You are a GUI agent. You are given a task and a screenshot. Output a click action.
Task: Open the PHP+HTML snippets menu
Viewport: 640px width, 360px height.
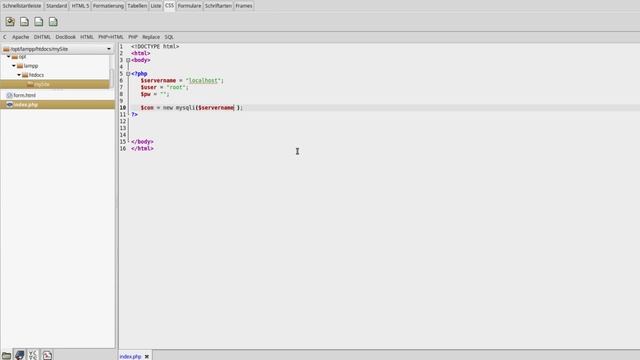click(111, 37)
